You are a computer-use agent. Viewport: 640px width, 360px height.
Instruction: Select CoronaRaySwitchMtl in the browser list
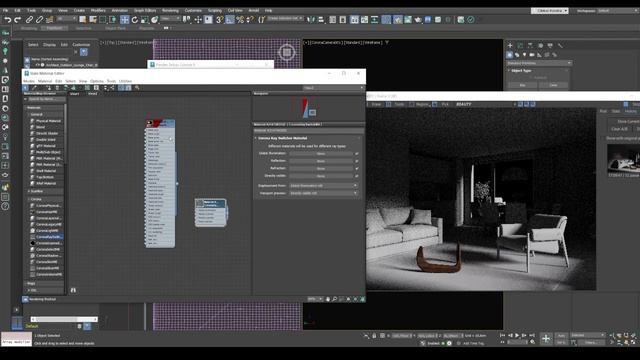(x=47, y=237)
